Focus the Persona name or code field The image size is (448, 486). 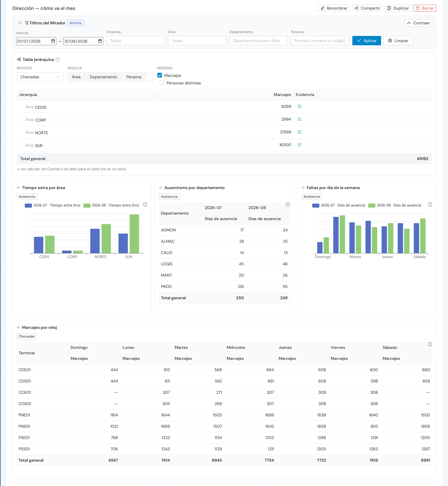pyautogui.click(x=320, y=41)
